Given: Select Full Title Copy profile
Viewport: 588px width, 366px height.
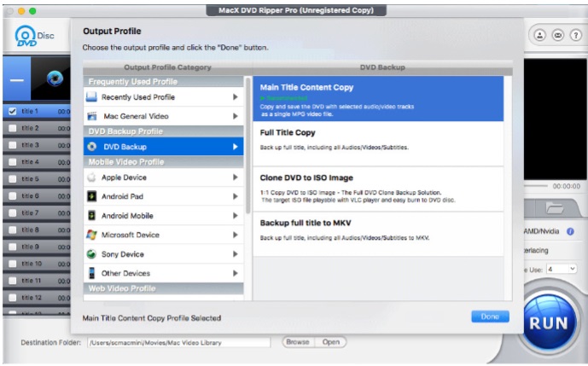Looking at the screenshot, I should 378,144.
